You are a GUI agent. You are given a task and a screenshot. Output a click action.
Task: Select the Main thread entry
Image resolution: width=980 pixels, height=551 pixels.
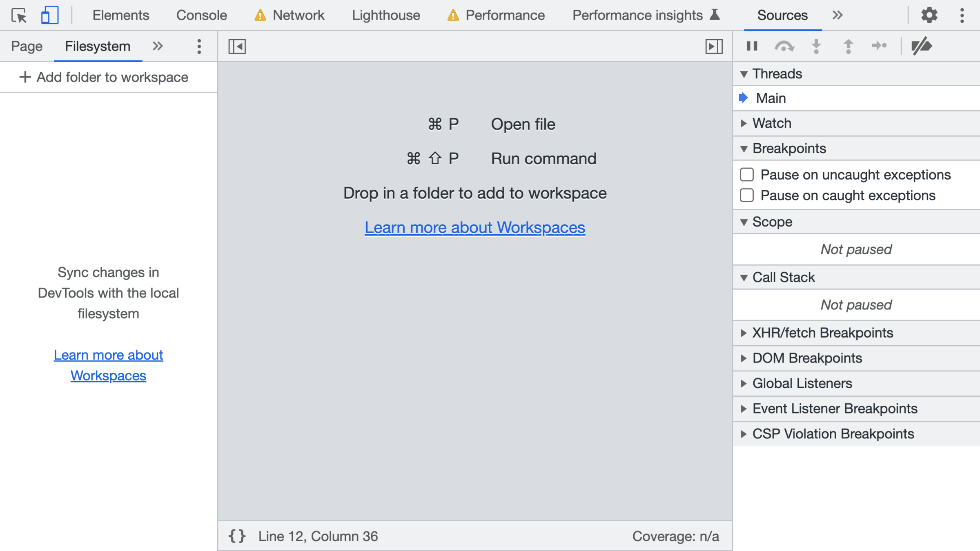(x=771, y=98)
